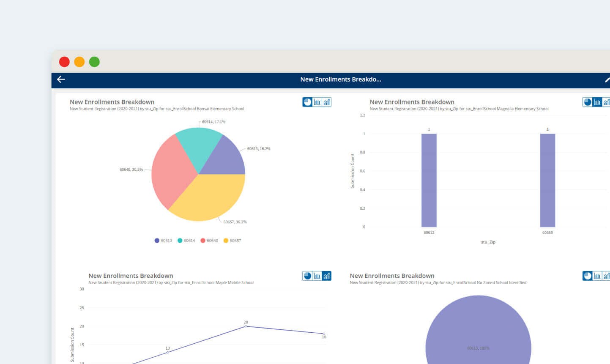Viewport: 610px width, 364px height.
Task: Click the back arrow in the navigation bar
Action: pos(61,79)
